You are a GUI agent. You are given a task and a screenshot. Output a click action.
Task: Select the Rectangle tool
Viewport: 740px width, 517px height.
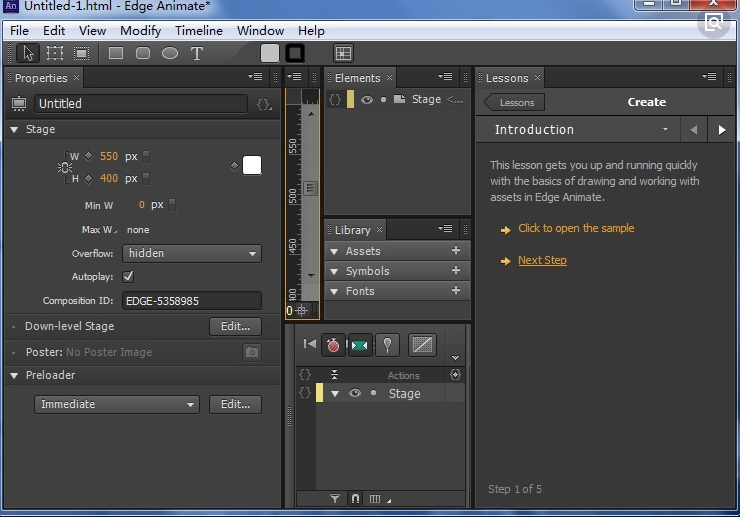pyautogui.click(x=116, y=53)
